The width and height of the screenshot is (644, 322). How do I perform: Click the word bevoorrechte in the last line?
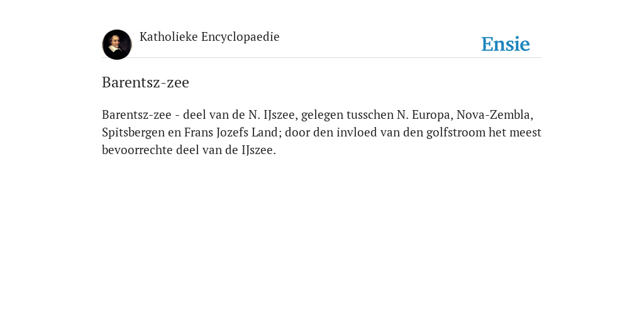click(x=137, y=150)
